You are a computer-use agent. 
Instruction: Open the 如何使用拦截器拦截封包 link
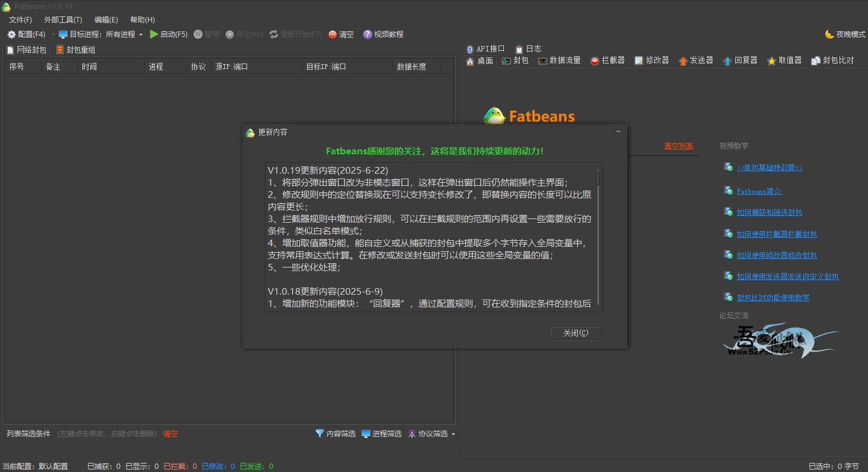point(777,234)
